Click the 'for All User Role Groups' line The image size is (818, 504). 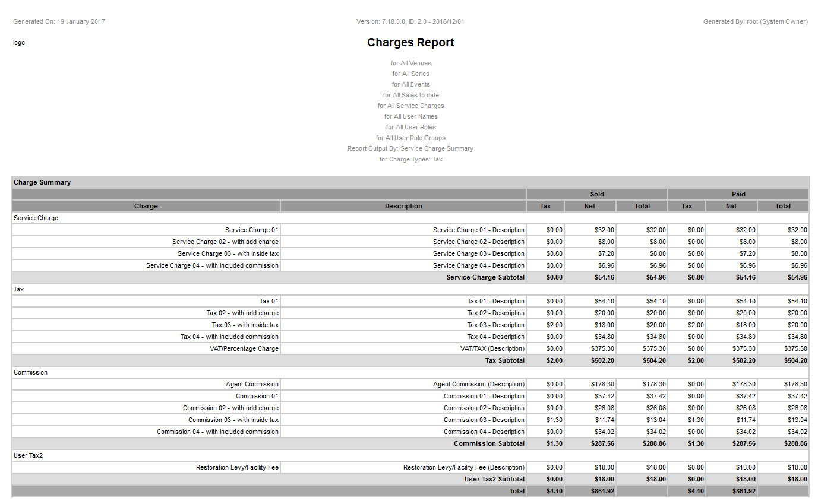pos(410,138)
